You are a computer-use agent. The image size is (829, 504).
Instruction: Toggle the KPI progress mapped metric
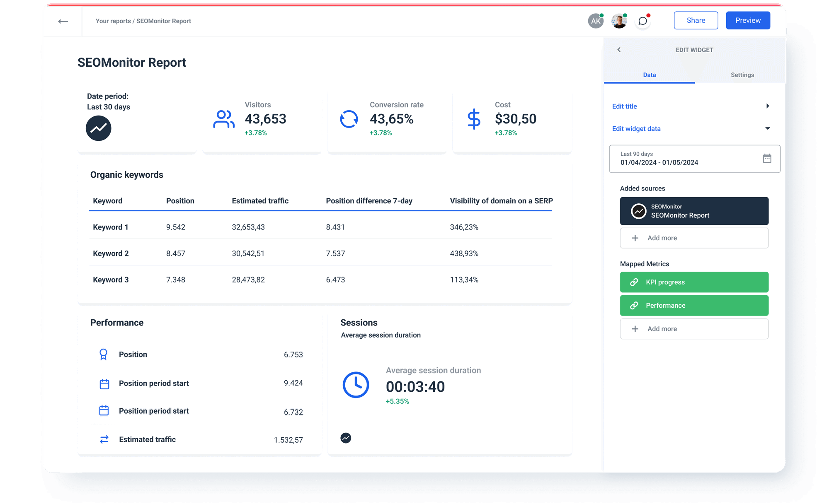(694, 282)
